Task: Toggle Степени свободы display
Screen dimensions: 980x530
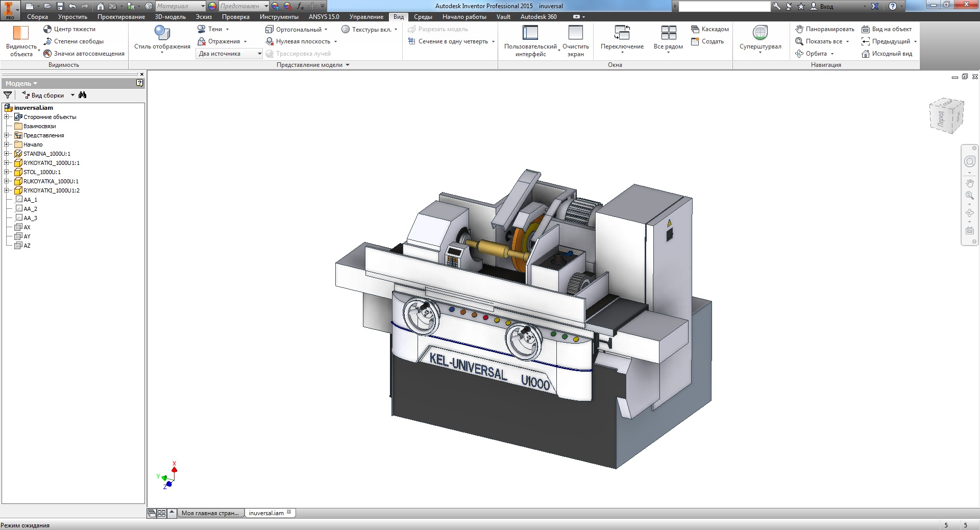Action: point(73,41)
